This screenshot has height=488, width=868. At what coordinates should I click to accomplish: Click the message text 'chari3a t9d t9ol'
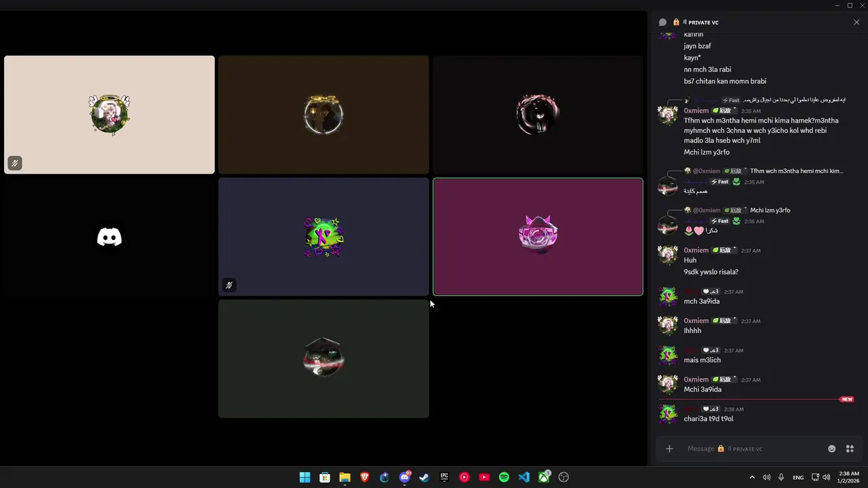708,419
